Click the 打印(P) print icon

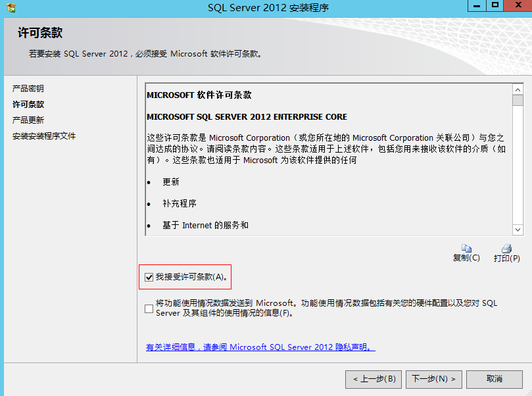coord(506,249)
